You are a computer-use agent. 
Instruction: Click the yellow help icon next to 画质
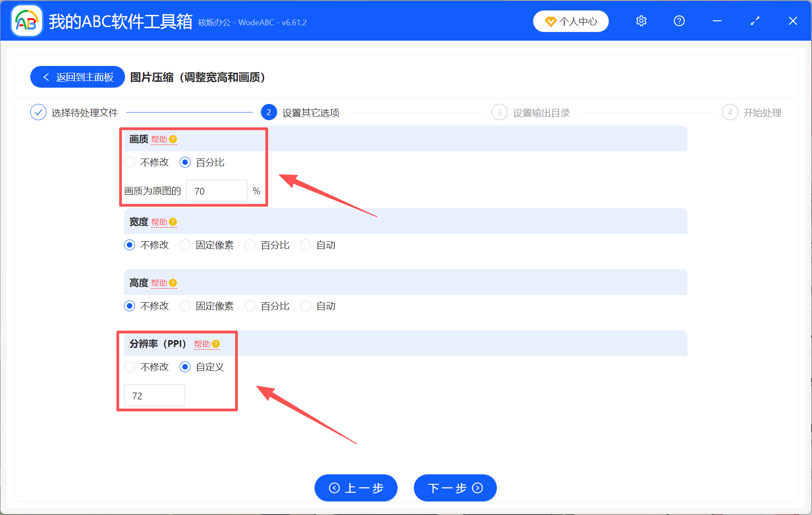173,140
